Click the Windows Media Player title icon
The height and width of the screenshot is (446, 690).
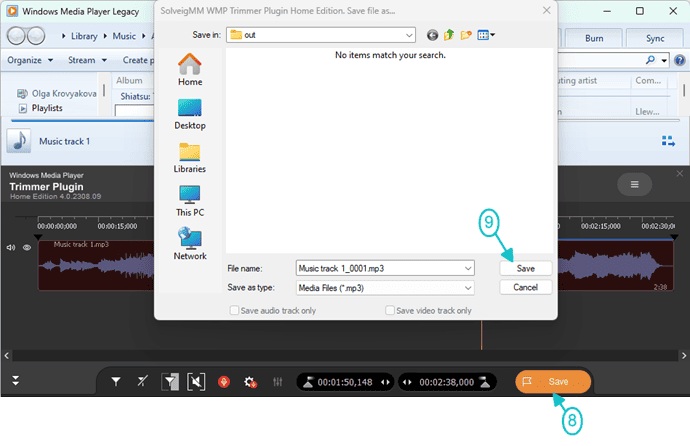click(x=12, y=11)
